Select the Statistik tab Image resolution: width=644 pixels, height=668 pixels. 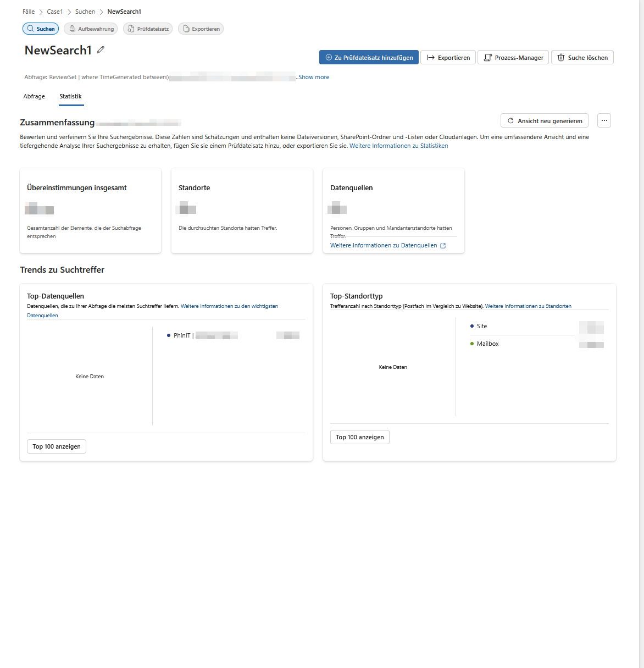[x=70, y=96]
